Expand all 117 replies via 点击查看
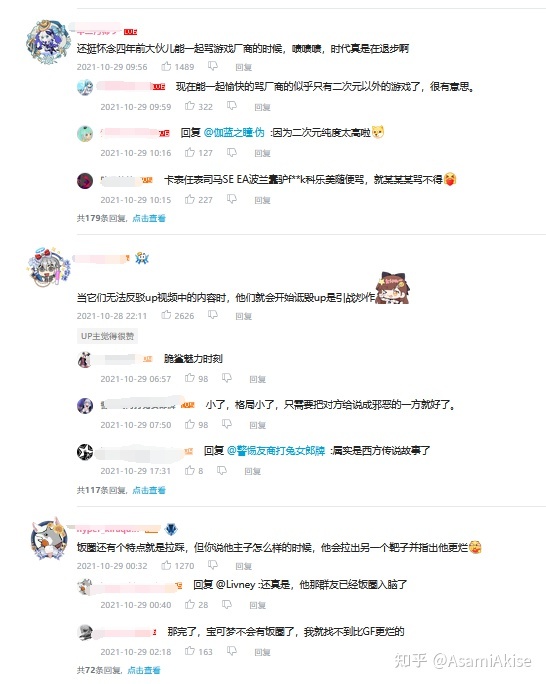546x684 pixels. click(149, 490)
